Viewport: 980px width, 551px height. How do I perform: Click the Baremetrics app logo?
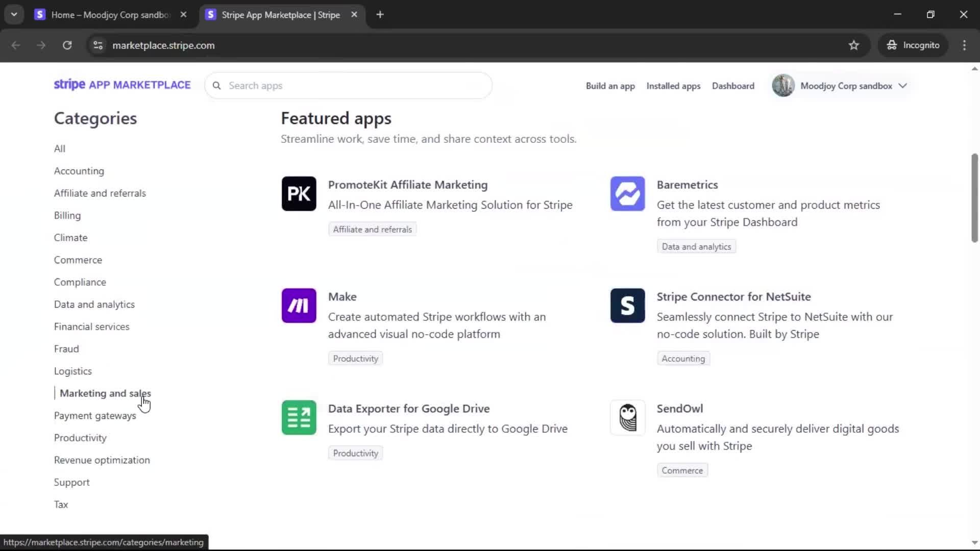point(627,194)
